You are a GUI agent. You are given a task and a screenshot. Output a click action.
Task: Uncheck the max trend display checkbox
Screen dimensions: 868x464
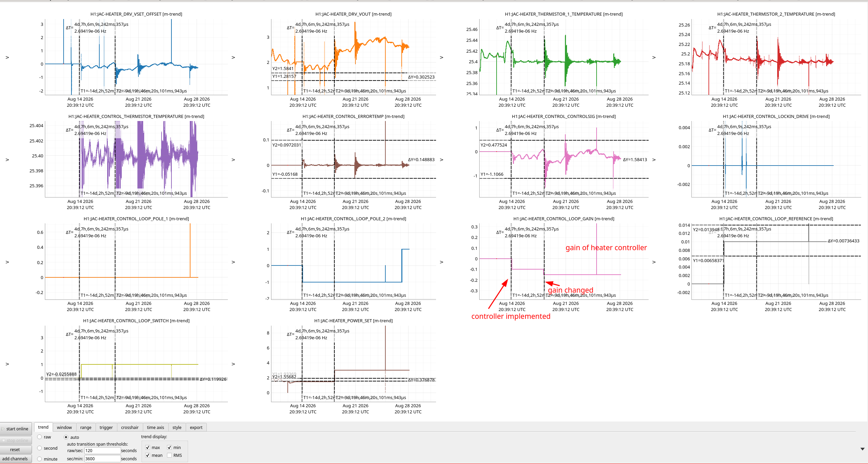tap(148, 447)
